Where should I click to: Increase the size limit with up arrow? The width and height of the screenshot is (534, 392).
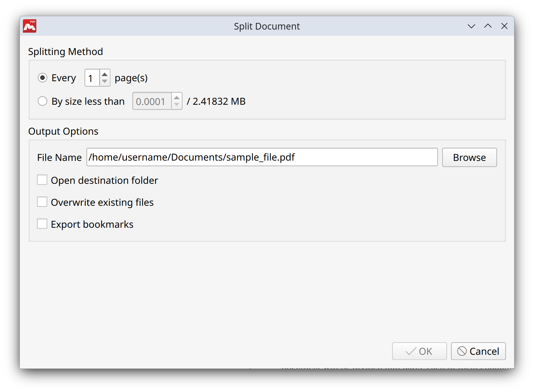point(177,97)
